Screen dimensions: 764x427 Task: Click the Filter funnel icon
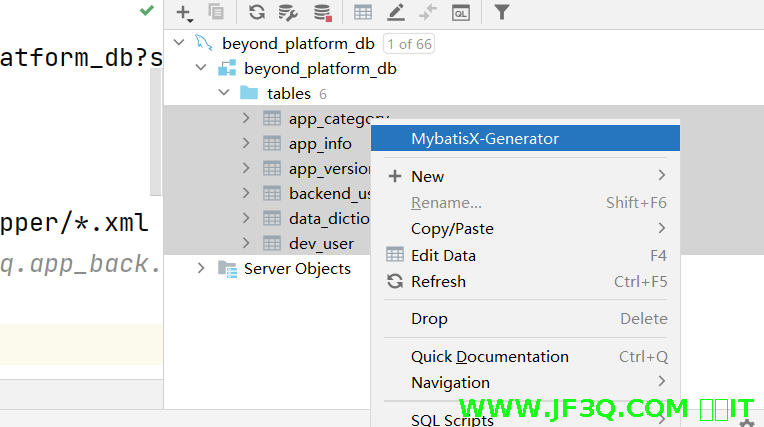[x=501, y=13]
